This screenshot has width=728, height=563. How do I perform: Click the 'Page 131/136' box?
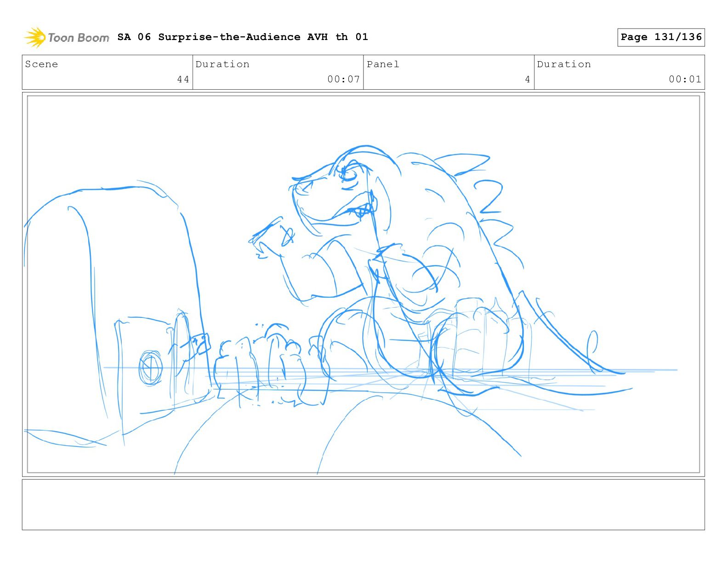pyautogui.click(x=661, y=37)
